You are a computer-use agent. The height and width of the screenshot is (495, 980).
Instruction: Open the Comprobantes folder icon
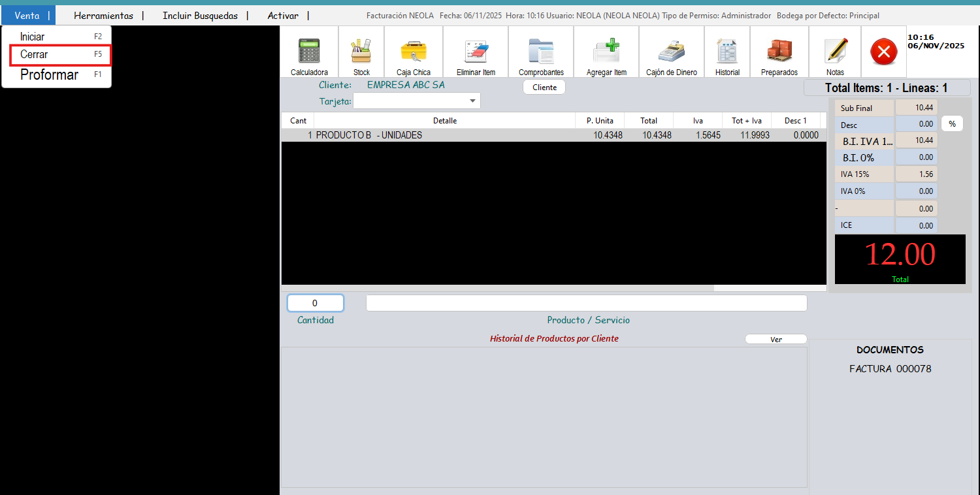(x=541, y=52)
